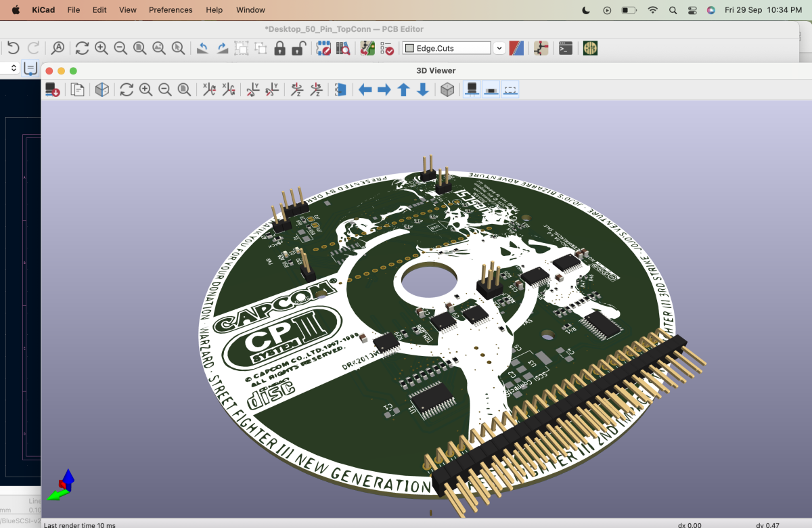Open the KiCad application menu

pyautogui.click(x=43, y=10)
